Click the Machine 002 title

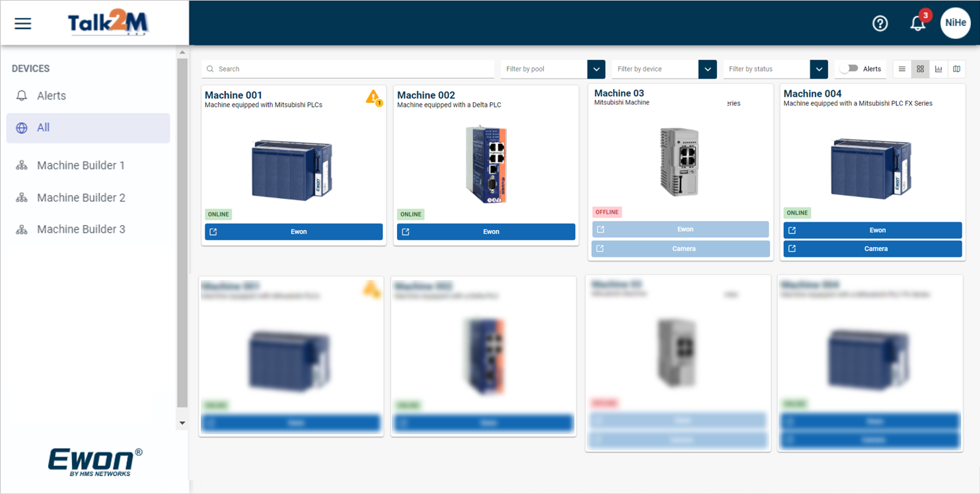(x=426, y=96)
